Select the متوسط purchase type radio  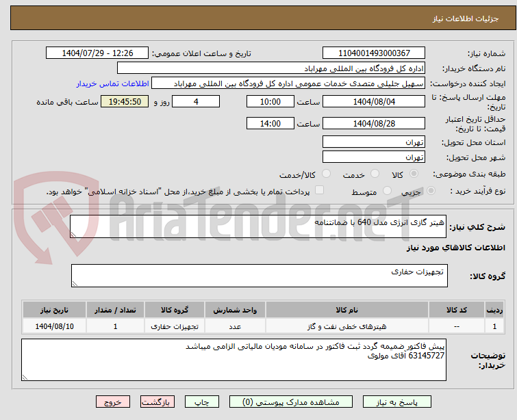click(x=387, y=191)
